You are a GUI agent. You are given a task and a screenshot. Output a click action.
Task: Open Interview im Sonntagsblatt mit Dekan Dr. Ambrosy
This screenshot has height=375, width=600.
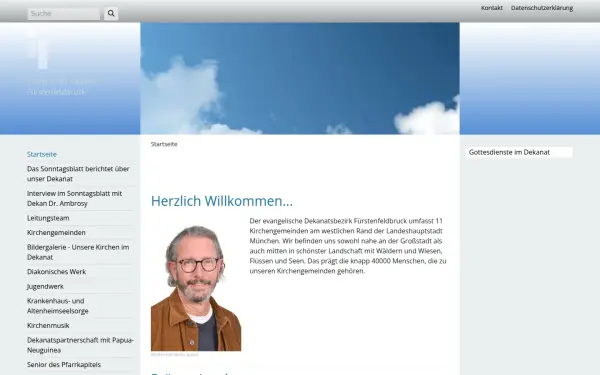click(x=75, y=198)
